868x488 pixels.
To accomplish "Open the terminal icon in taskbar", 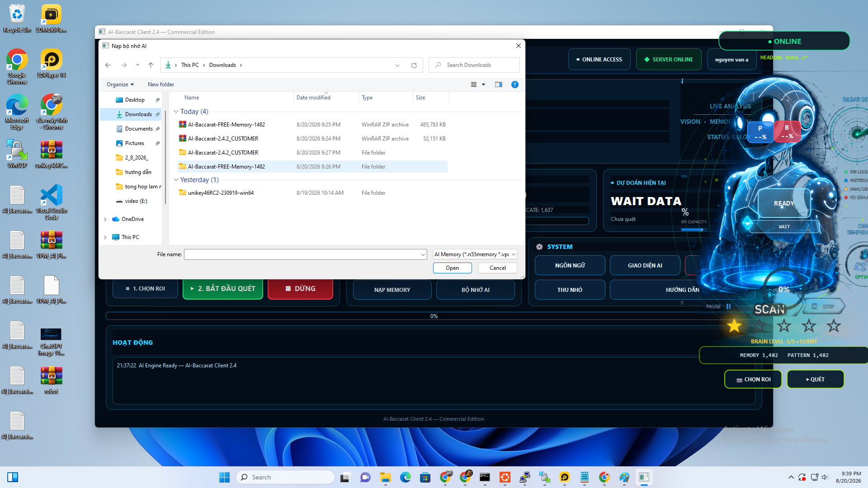I will tap(485, 477).
